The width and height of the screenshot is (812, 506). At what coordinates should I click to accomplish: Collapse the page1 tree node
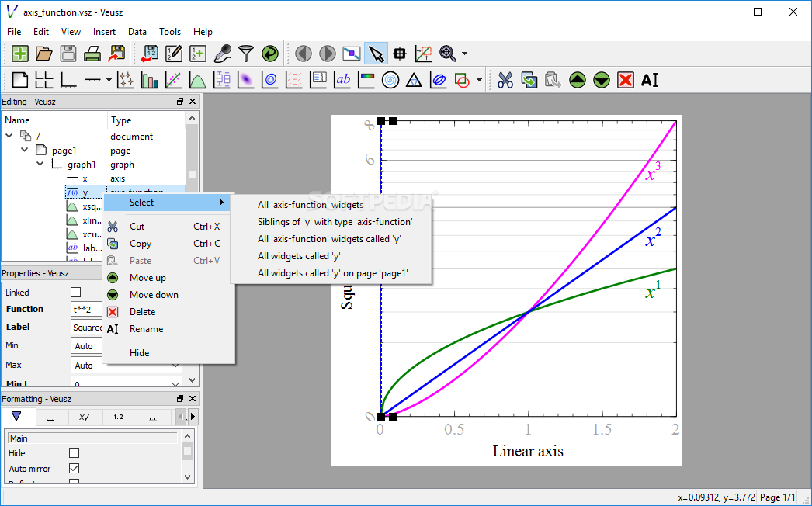point(24,150)
